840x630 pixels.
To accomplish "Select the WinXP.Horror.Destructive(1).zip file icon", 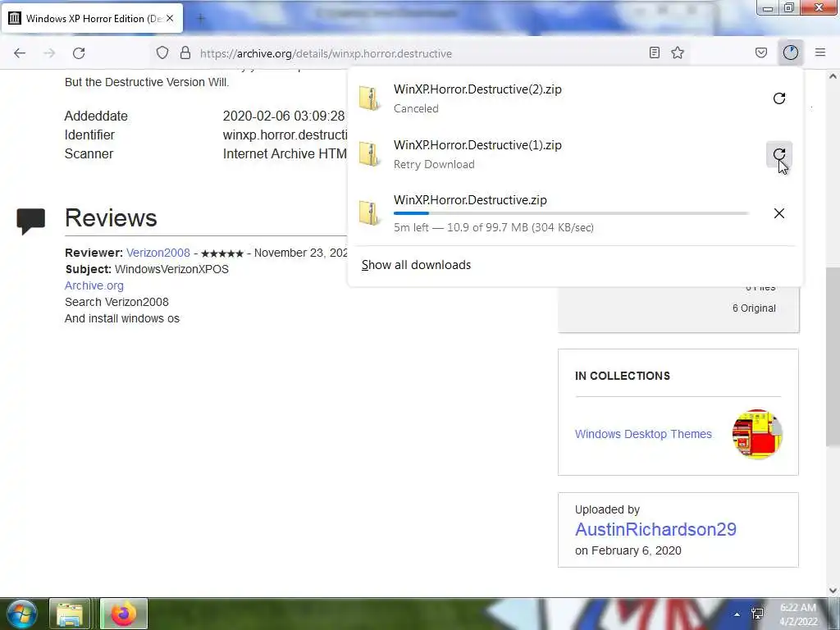I will (x=370, y=154).
